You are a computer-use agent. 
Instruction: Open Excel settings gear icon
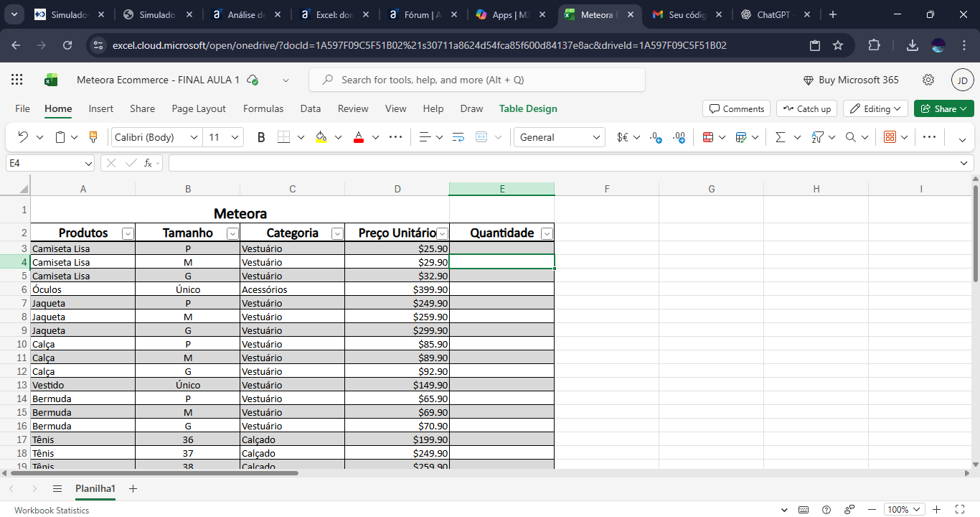pyautogui.click(x=928, y=80)
